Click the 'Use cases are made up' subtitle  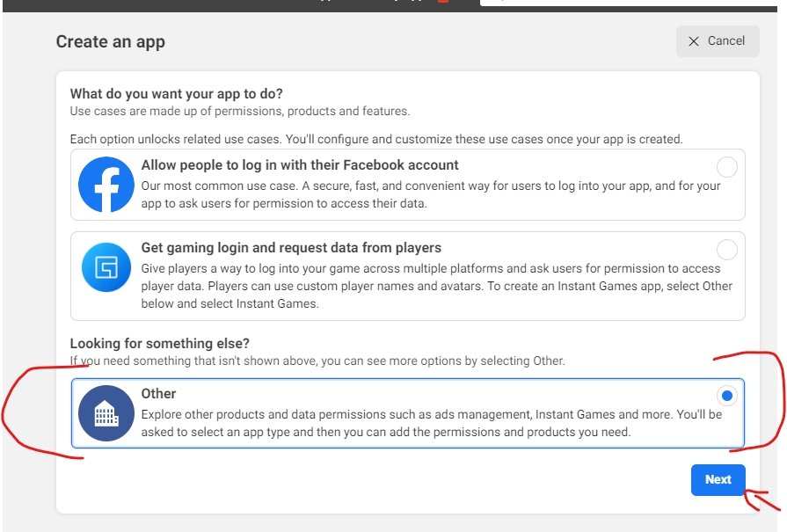(x=240, y=111)
